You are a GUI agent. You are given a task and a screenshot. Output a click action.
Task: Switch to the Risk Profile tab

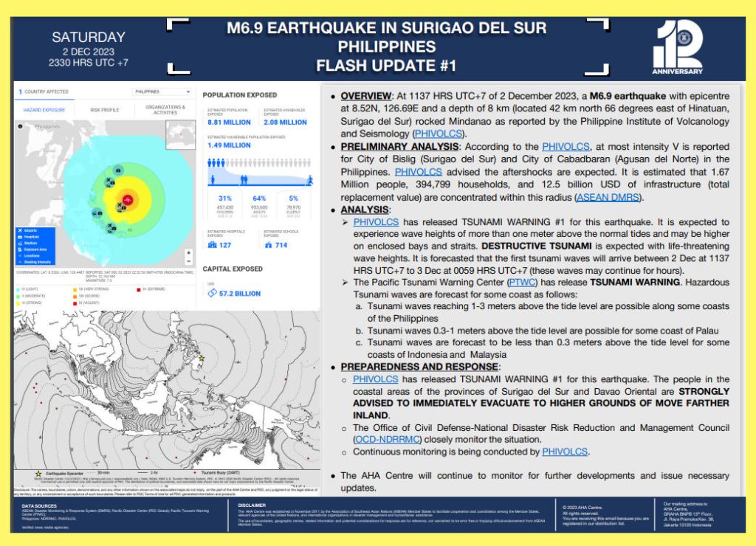104,110
